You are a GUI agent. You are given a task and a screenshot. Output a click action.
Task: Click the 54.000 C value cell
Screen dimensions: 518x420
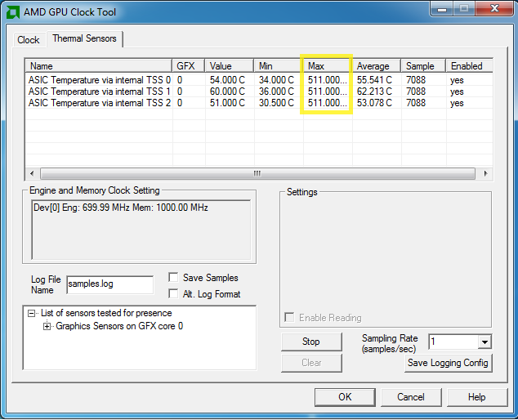click(x=227, y=80)
